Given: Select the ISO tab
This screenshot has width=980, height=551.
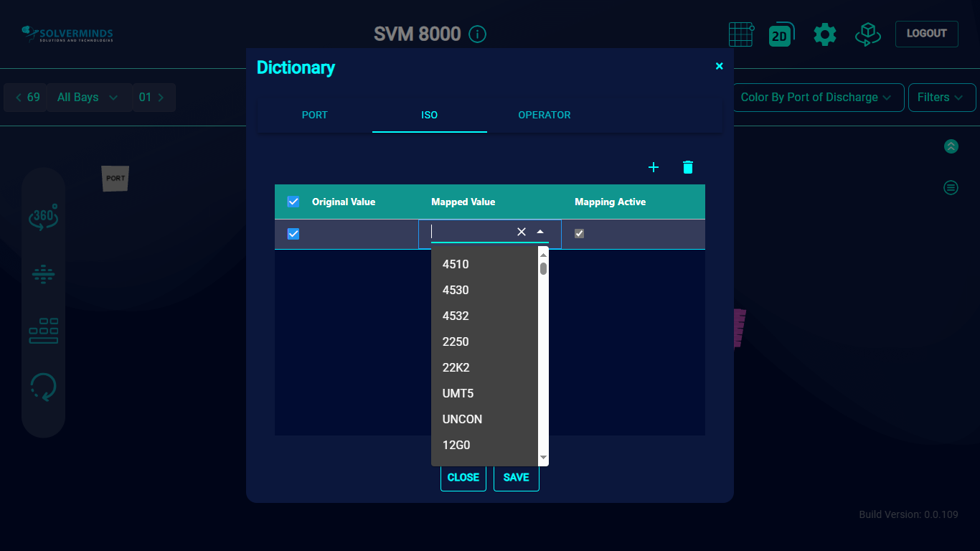Looking at the screenshot, I should pyautogui.click(x=429, y=115).
